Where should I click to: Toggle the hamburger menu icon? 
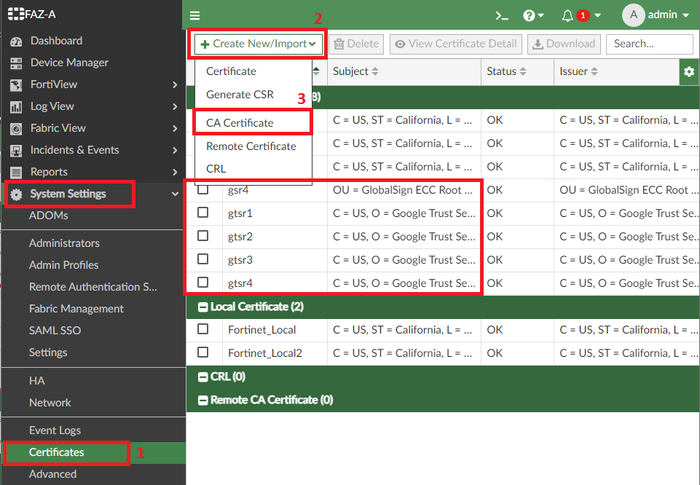(195, 16)
